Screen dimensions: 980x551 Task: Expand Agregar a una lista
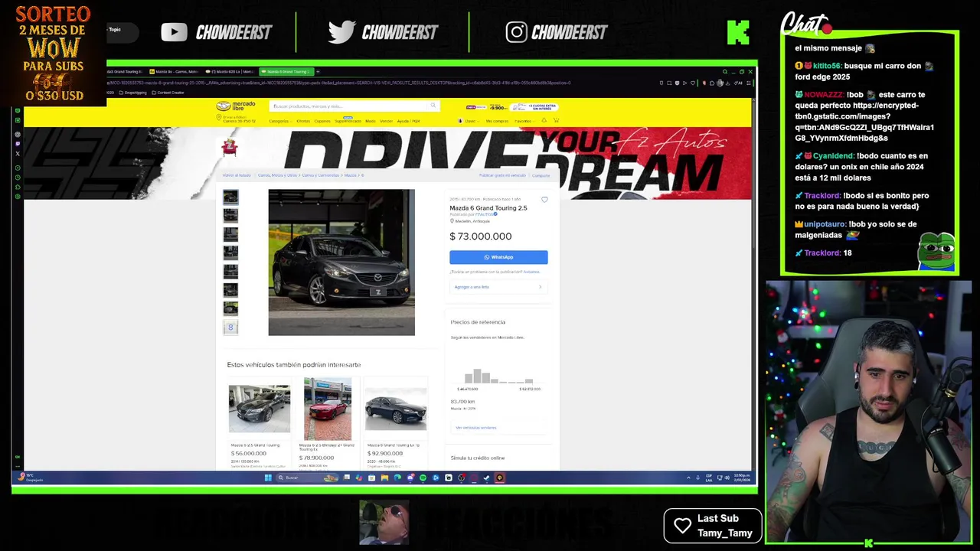(498, 287)
